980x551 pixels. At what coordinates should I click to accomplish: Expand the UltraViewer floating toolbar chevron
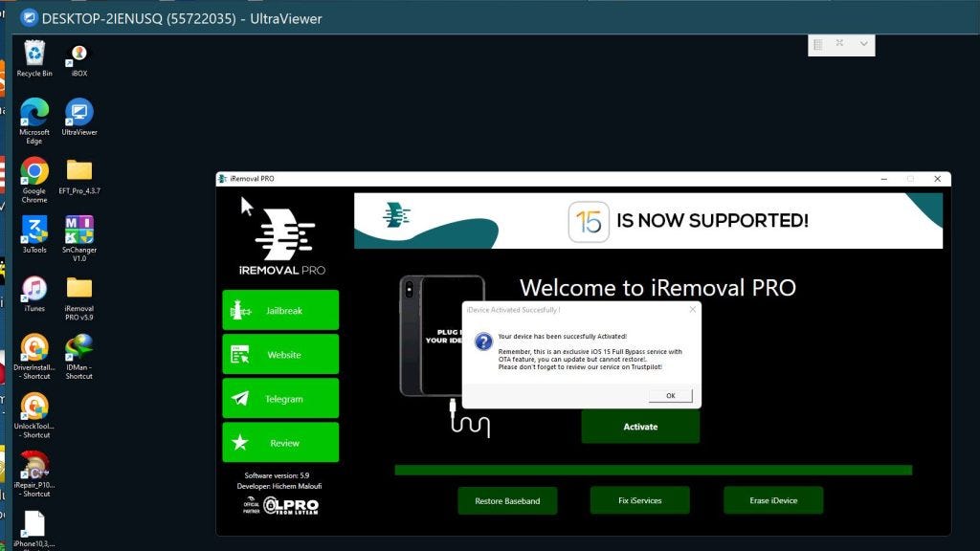863,44
